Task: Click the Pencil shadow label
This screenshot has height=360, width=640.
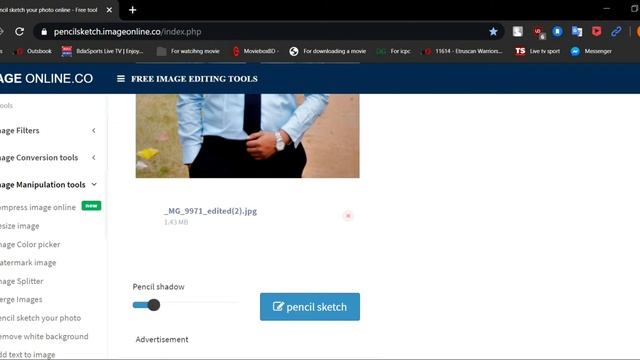Action: [158, 287]
